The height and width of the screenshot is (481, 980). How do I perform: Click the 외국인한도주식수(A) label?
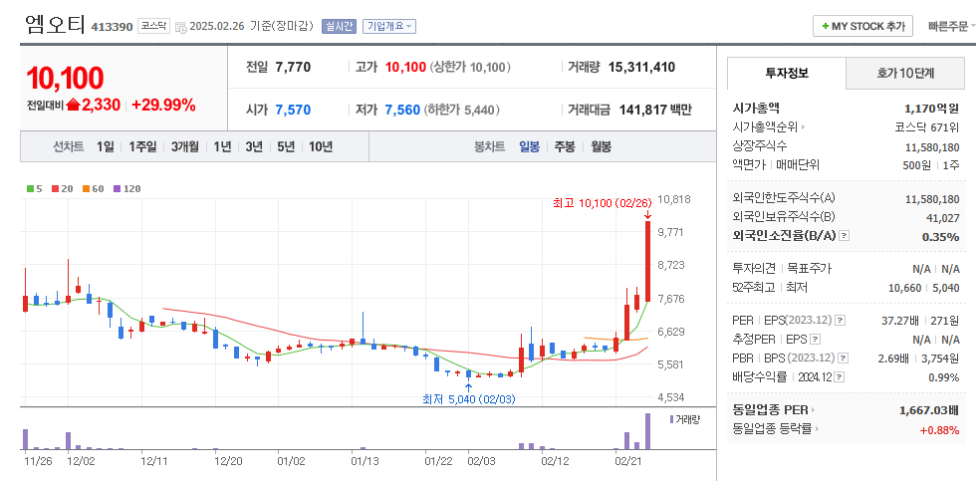pos(784,198)
